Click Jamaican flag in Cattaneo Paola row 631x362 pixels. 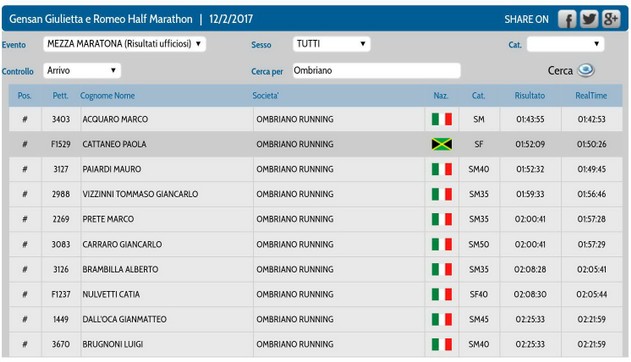(441, 144)
